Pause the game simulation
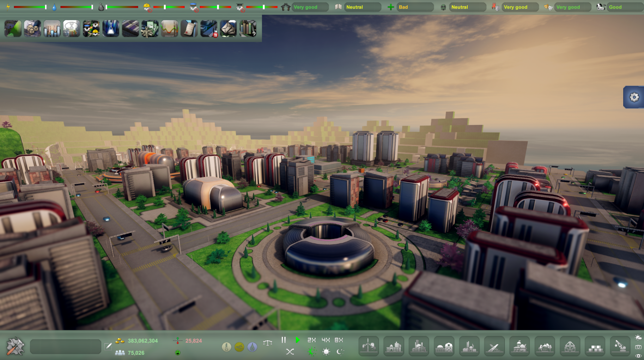644x360 pixels. click(x=284, y=340)
